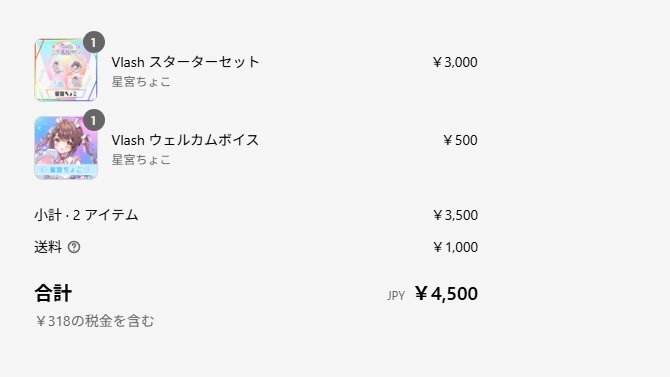Open the Vlash スターターセット product thumbnail
Image resolution: width=670 pixels, height=377 pixels.
coord(66,70)
